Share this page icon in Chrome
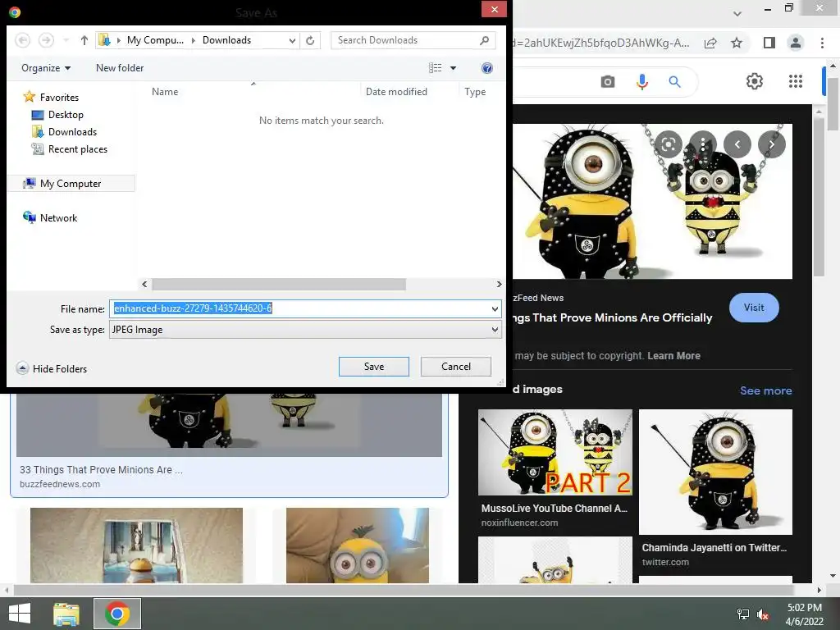The height and width of the screenshot is (630, 840). pos(710,43)
